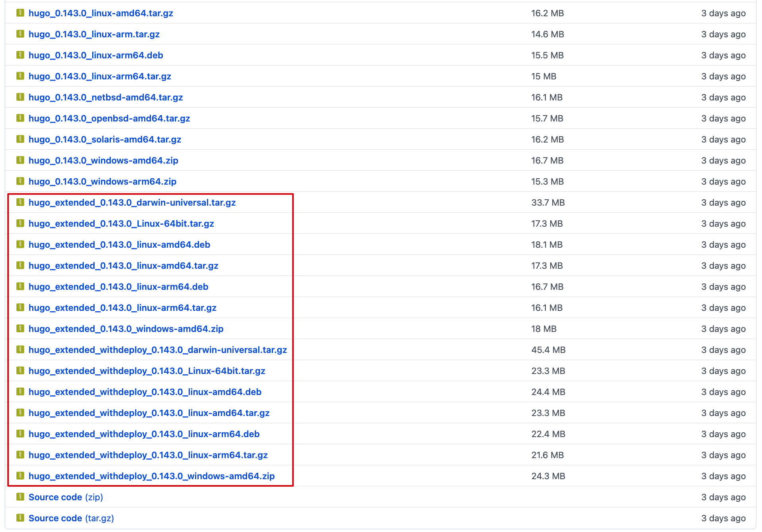Click the archive icon beside hugo_0.143.0_netbsd-amd64.tar.gz
This screenshot has width=762, height=532.
coord(20,97)
